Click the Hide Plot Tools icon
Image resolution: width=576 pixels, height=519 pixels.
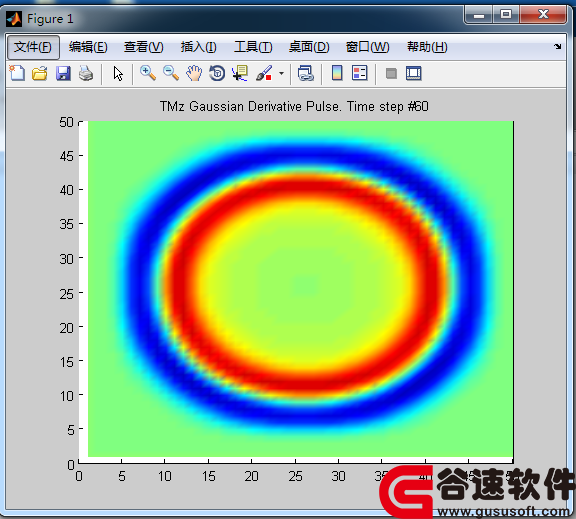(x=391, y=73)
